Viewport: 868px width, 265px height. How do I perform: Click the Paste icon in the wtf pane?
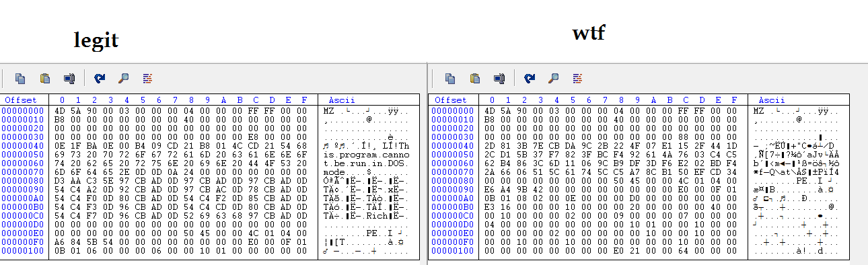tap(475, 78)
